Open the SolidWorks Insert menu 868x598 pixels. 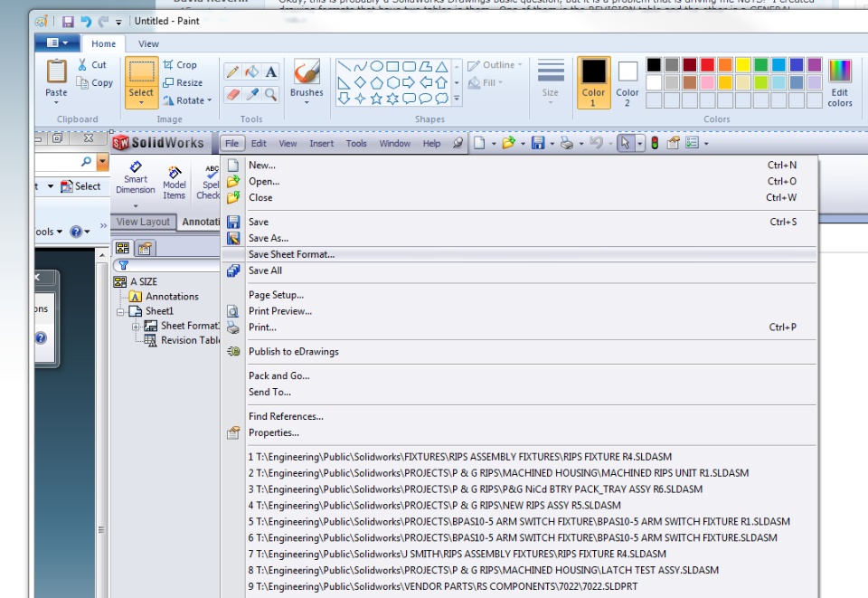click(x=322, y=144)
